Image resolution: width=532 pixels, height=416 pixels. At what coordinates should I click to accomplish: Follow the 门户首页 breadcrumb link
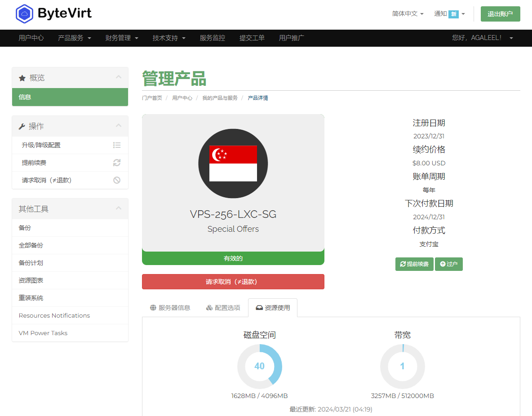pyautogui.click(x=152, y=97)
